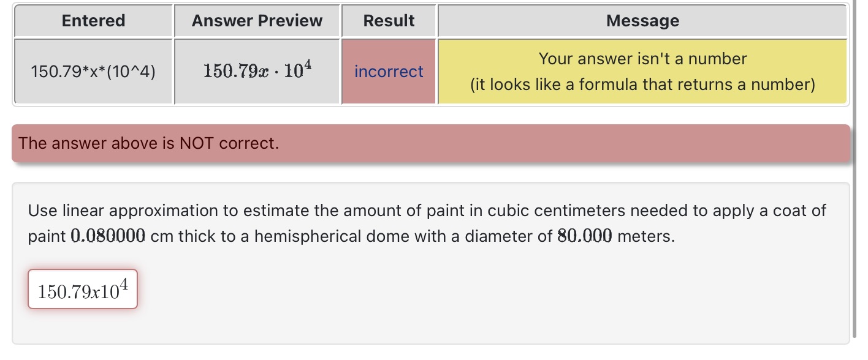Click the Result column header
The width and height of the screenshot is (868, 360).
coord(389,21)
